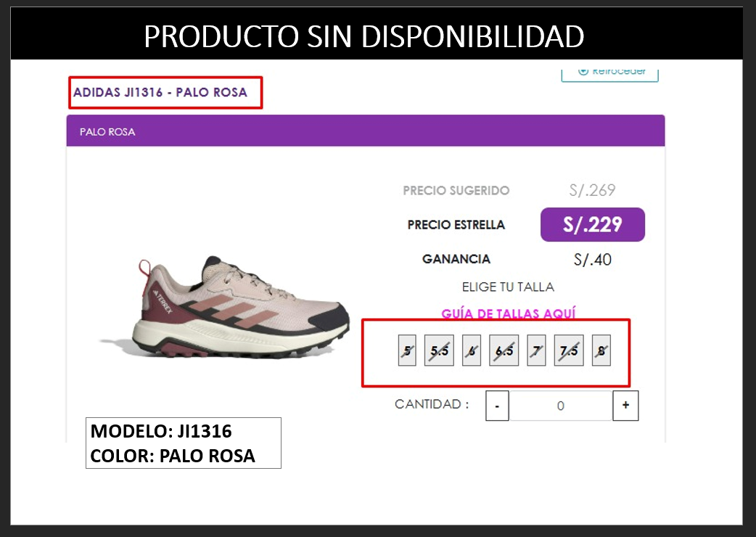Screen dimensions: 756x537
Task: Decrease quantity with the minus button
Action: (x=497, y=406)
